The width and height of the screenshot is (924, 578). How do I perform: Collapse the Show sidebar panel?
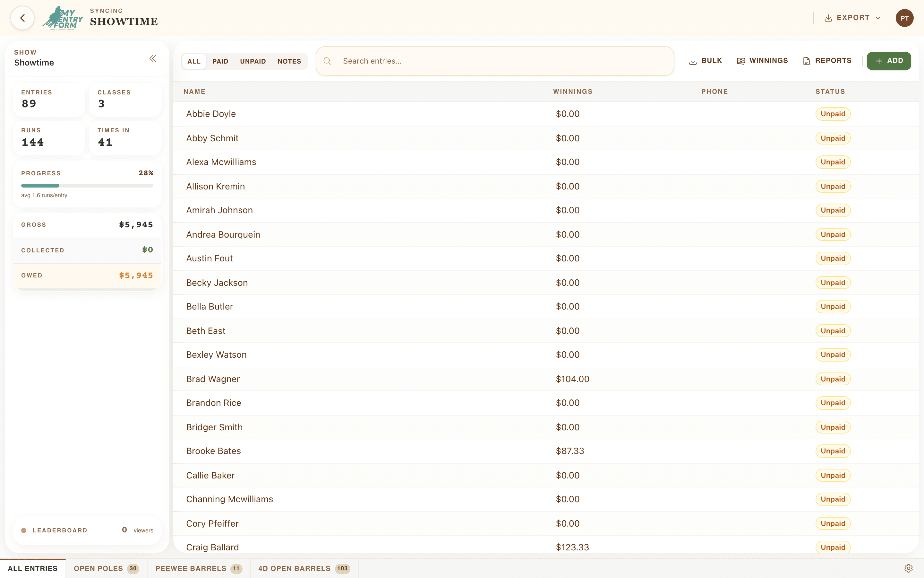(153, 58)
